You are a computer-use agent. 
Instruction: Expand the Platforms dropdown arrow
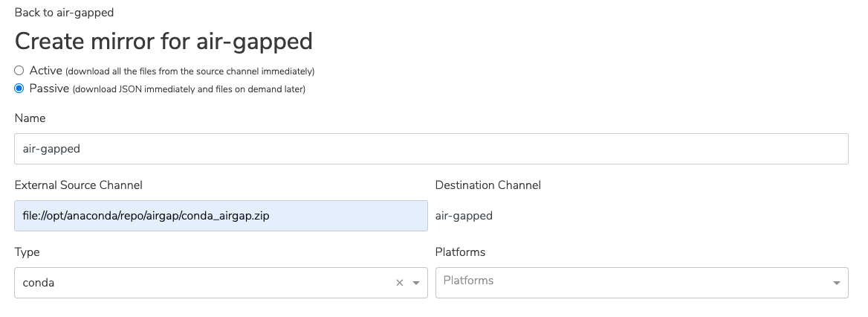tap(837, 284)
